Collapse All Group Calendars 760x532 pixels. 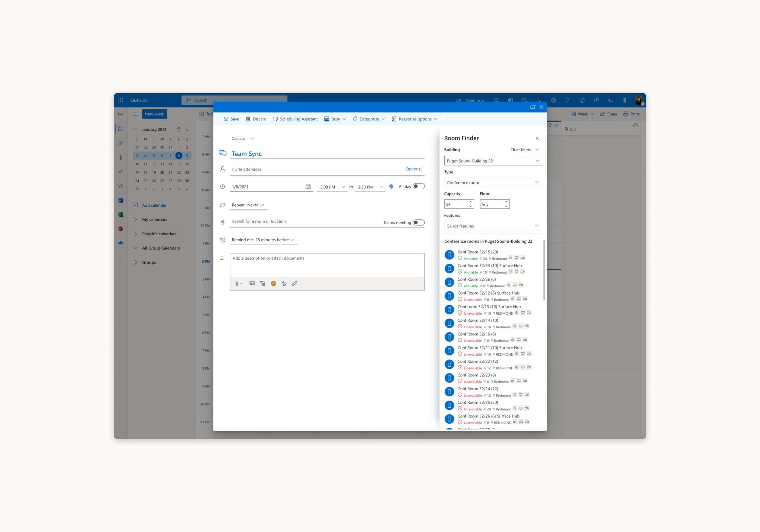coord(135,248)
